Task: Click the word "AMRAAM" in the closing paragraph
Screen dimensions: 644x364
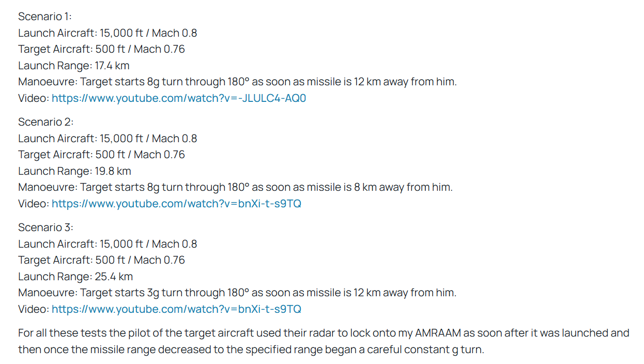Action: tap(438, 333)
